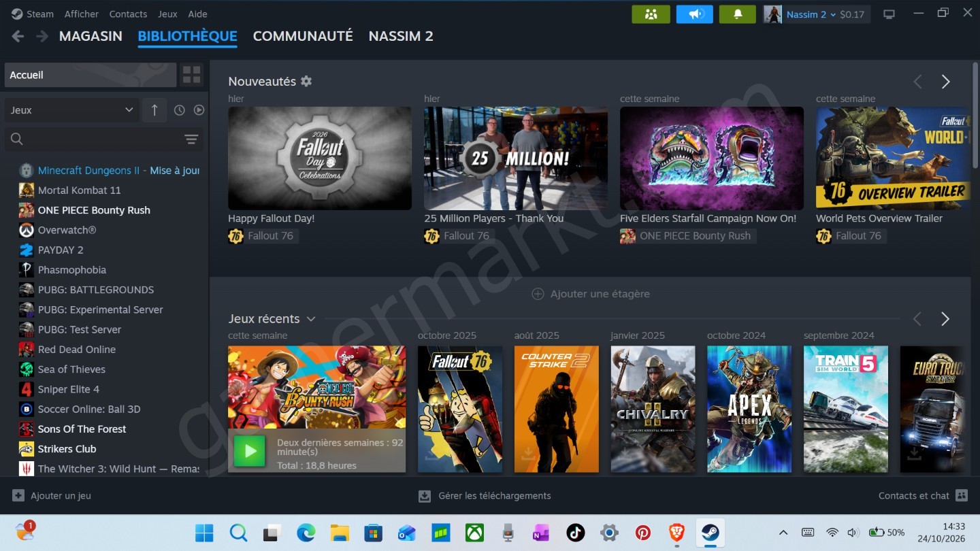Show next Nouveautés items with right arrow
This screenshot has width=980, height=551.
pyautogui.click(x=945, y=82)
